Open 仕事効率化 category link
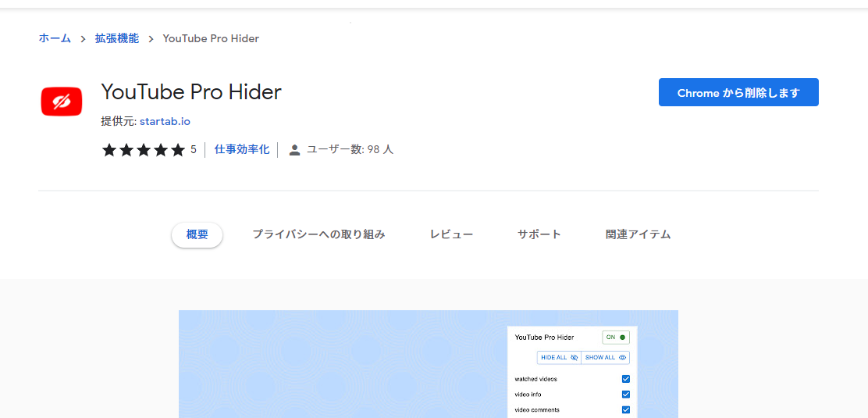This screenshot has width=868, height=418. pyautogui.click(x=242, y=149)
